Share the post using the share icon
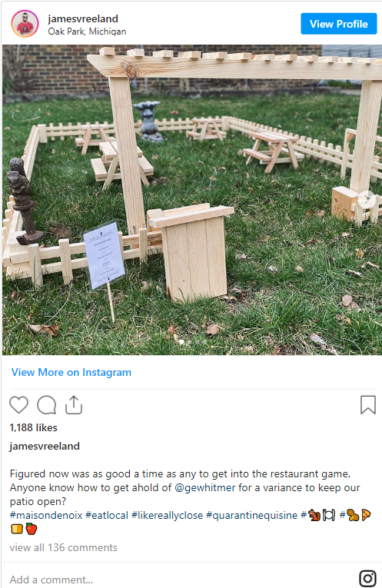Screen dimensions: 382x588 (x=74, y=404)
